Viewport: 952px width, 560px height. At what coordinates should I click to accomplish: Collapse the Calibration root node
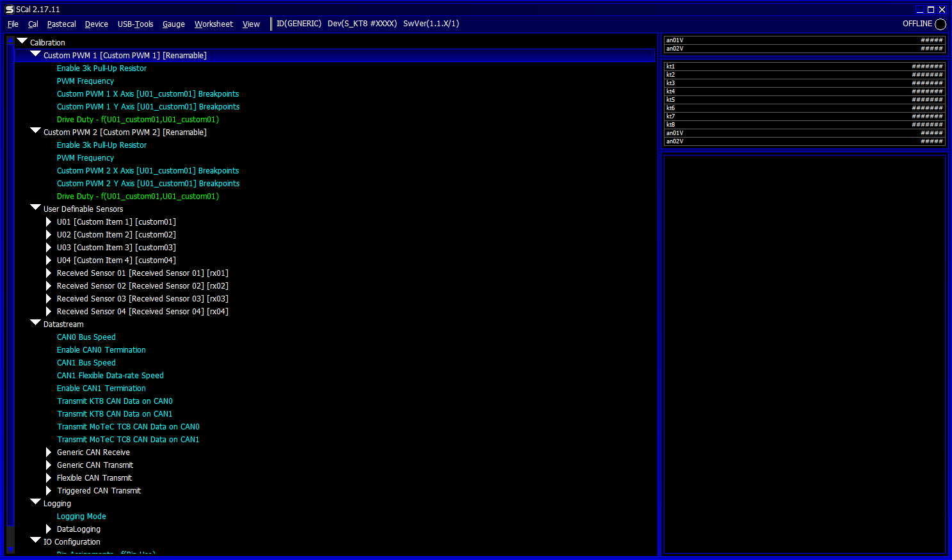[22, 41]
